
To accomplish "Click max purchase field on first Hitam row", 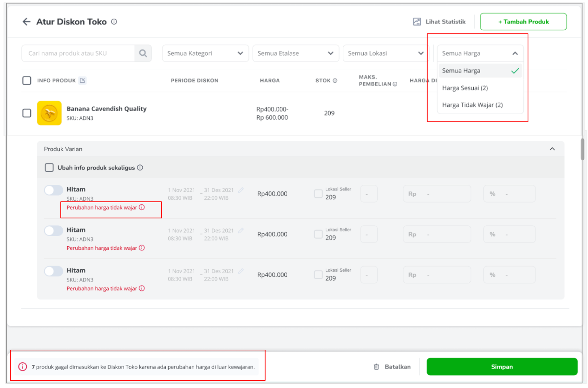I will [x=369, y=194].
